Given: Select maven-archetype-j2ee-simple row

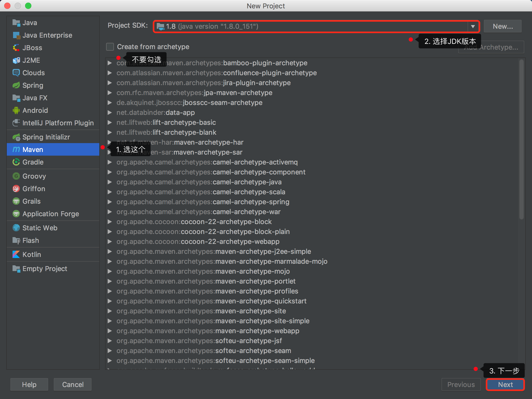Looking at the screenshot, I should click(312, 251).
